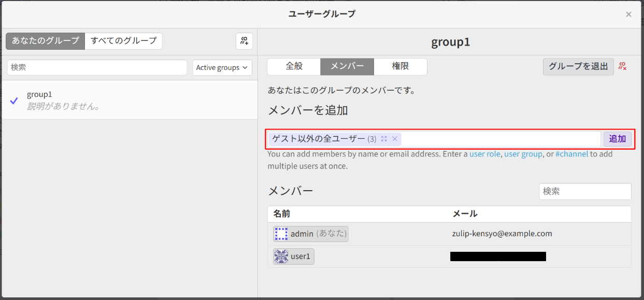
Task: Remove the ゲスト以外の全ユーザー pill via its × icon
Action: point(394,138)
